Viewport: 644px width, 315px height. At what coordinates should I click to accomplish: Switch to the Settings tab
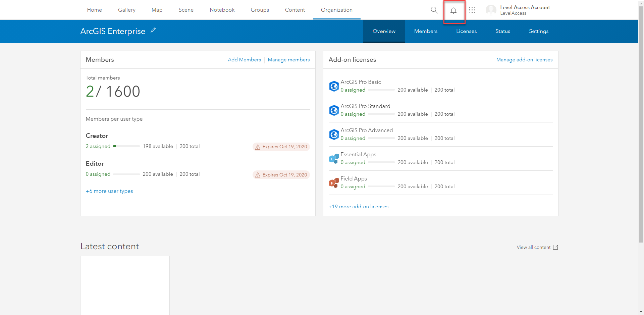(x=539, y=31)
